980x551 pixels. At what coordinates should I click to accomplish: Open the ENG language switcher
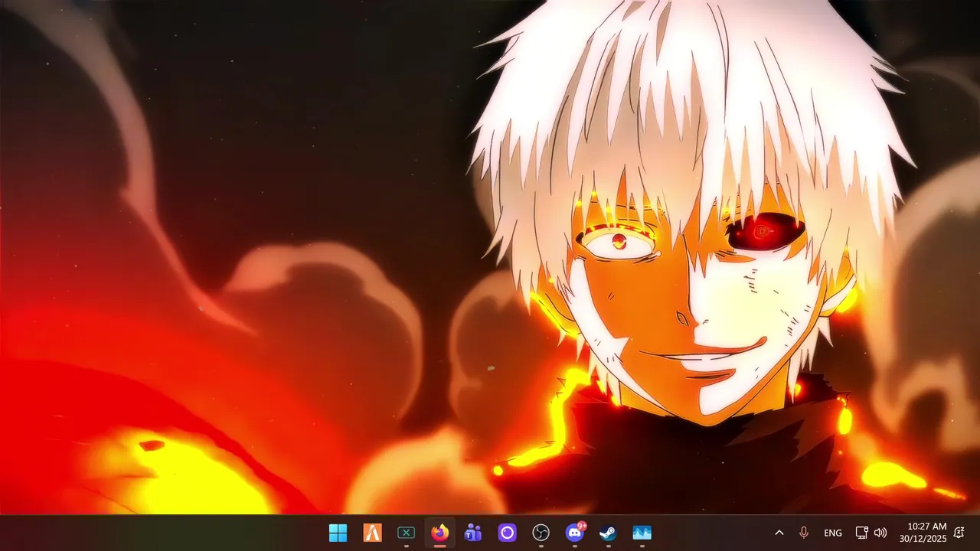coord(833,533)
